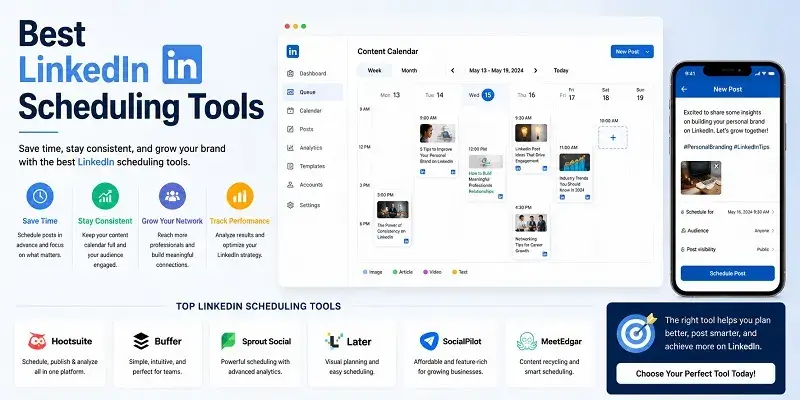Go to Posts in the sidebar
The height and width of the screenshot is (400, 800).
(300, 129)
